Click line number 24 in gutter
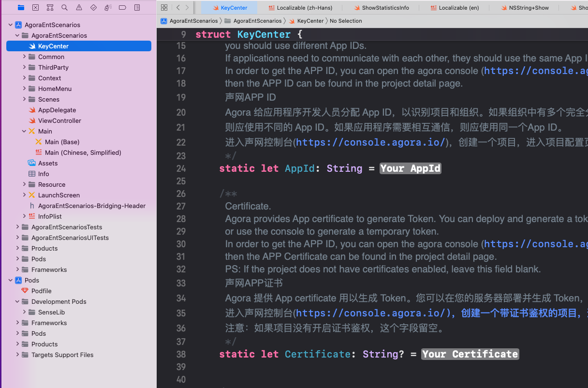588x388 pixels. [181, 168]
